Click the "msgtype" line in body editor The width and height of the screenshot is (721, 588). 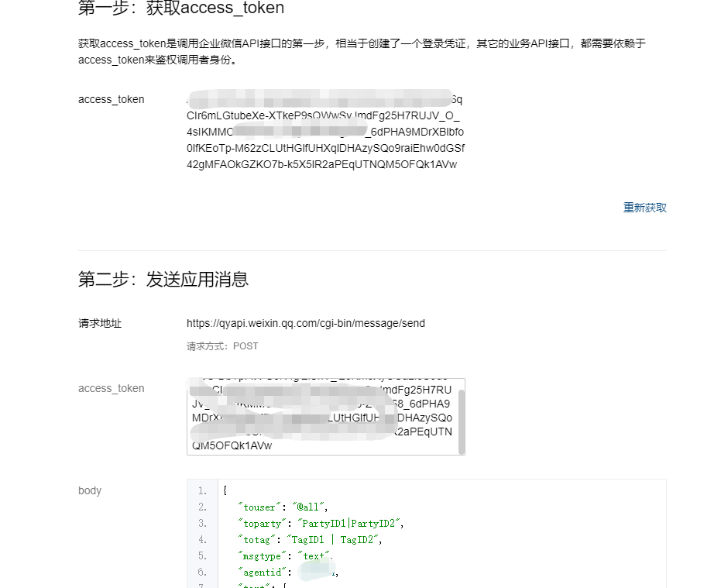coord(285,556)
